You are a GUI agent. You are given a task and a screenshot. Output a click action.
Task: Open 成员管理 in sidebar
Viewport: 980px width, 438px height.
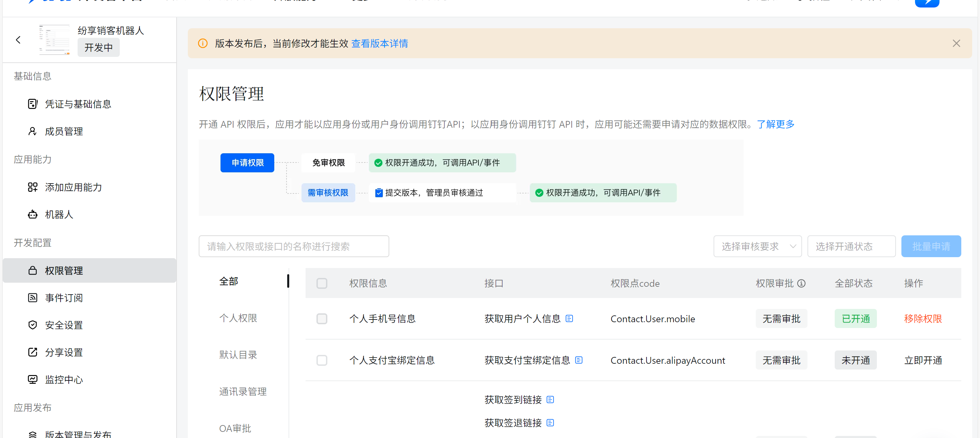point(64,131)
